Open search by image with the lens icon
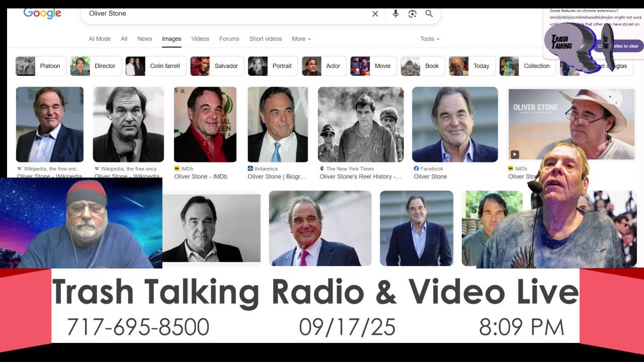The width and height of the screenshot is (644, 362). 413,14
